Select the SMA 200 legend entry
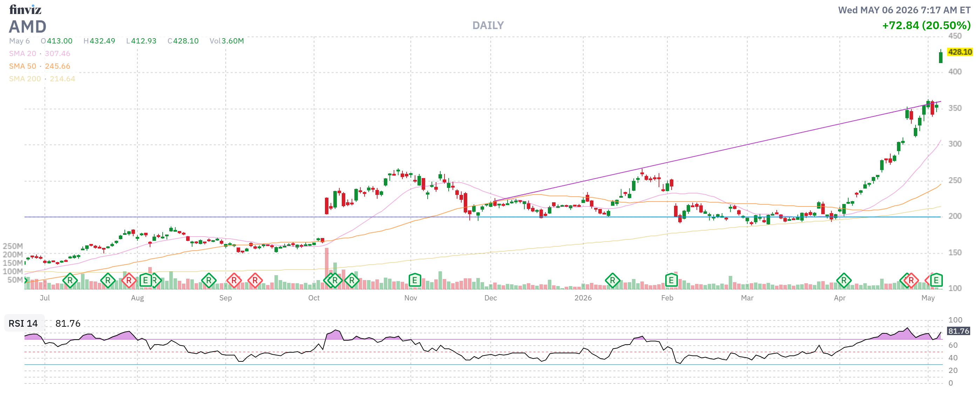Viewport: 980px width, 394px height. click(42, 79)
